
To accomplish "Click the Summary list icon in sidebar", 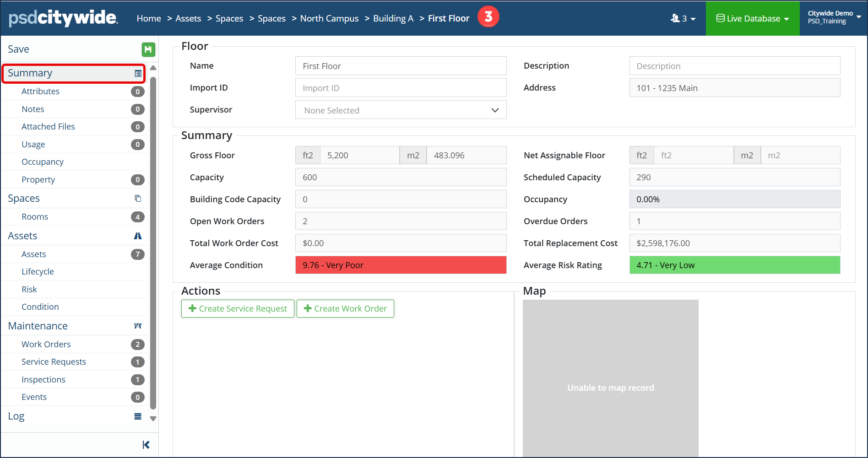I will click(138, 74).
